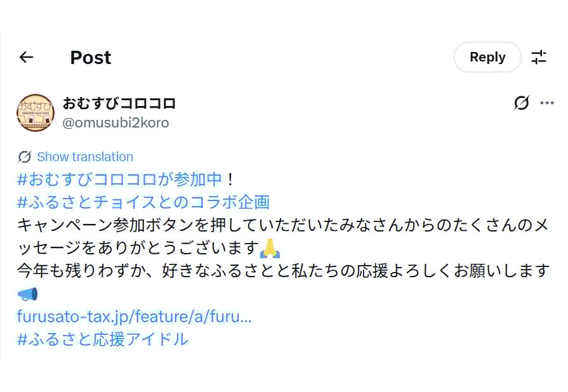Open the three-dot More menu
The height and width of the screenshot is (392, 568).
click(546, 103)
